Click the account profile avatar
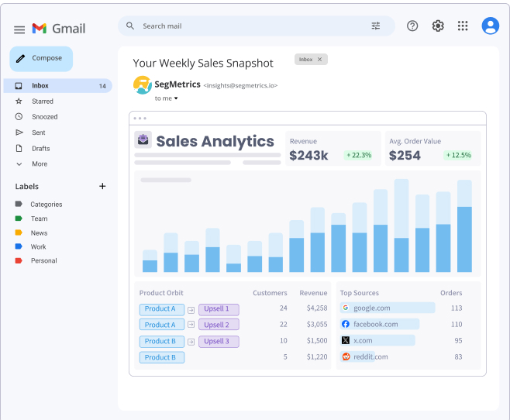 click(490, 26)
